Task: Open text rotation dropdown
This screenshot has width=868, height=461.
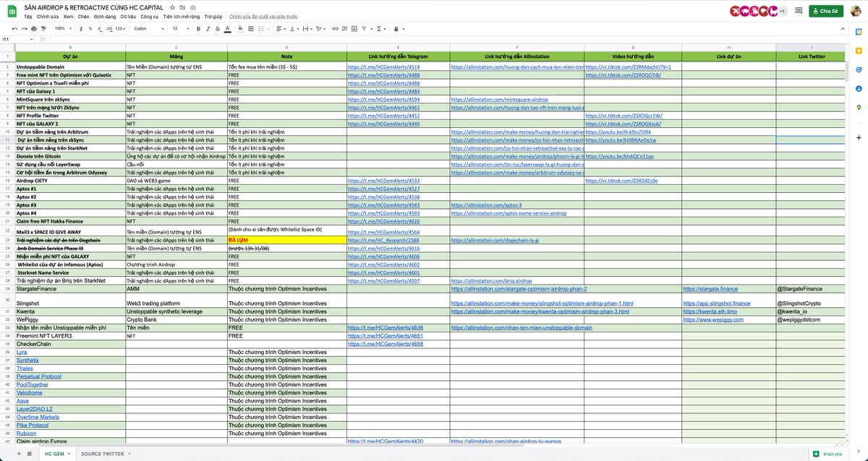Action: coord(320,29)
